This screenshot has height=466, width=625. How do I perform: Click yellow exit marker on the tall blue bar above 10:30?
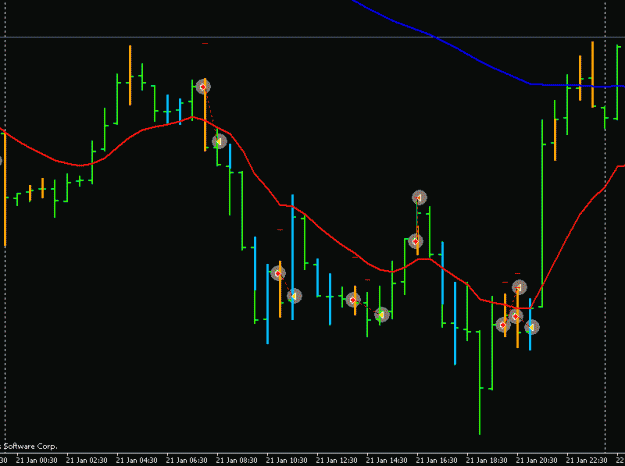[x=294, y=296]
